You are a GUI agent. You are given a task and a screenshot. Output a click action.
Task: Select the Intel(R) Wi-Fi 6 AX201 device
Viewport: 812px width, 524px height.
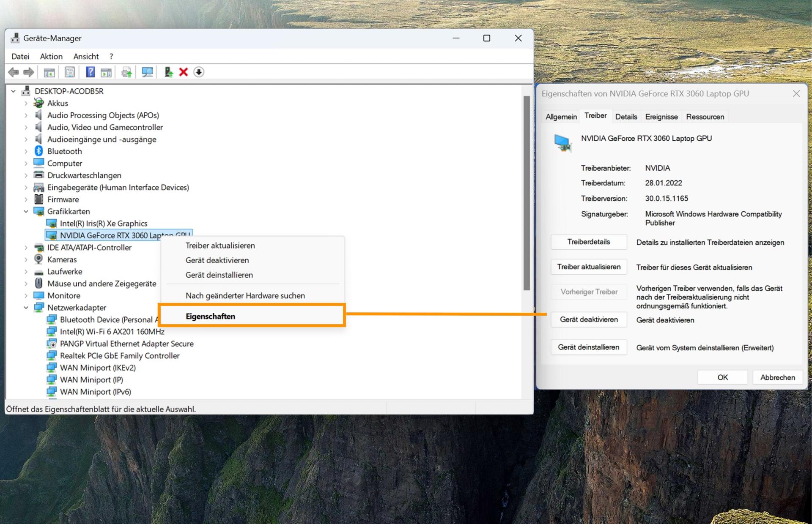click(x=112, y=331)
